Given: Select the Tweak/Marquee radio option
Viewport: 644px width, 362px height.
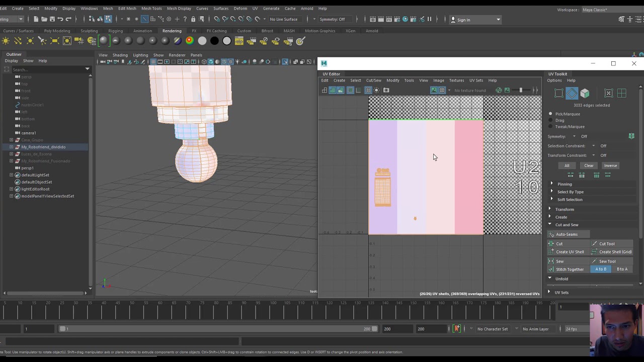Looking at the screenshot, I should (550, 127).
